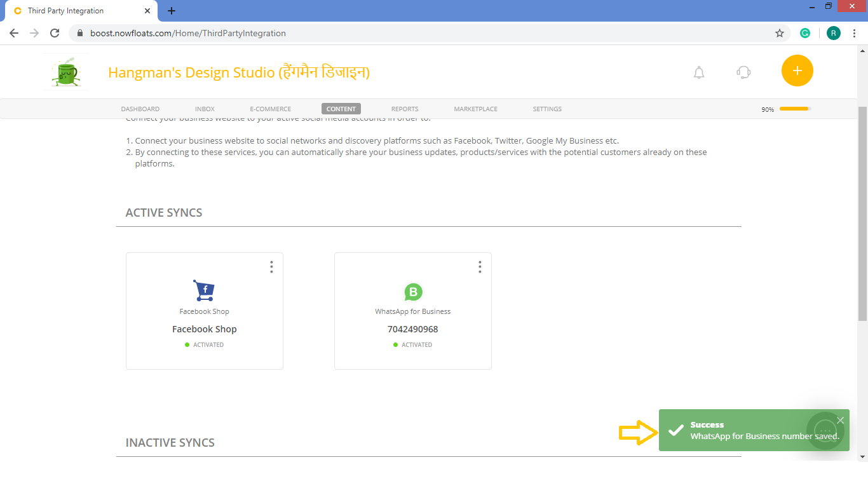Click the notification bell icon
868x488 pixels.
pyautogui.click(x=699, y=72)
